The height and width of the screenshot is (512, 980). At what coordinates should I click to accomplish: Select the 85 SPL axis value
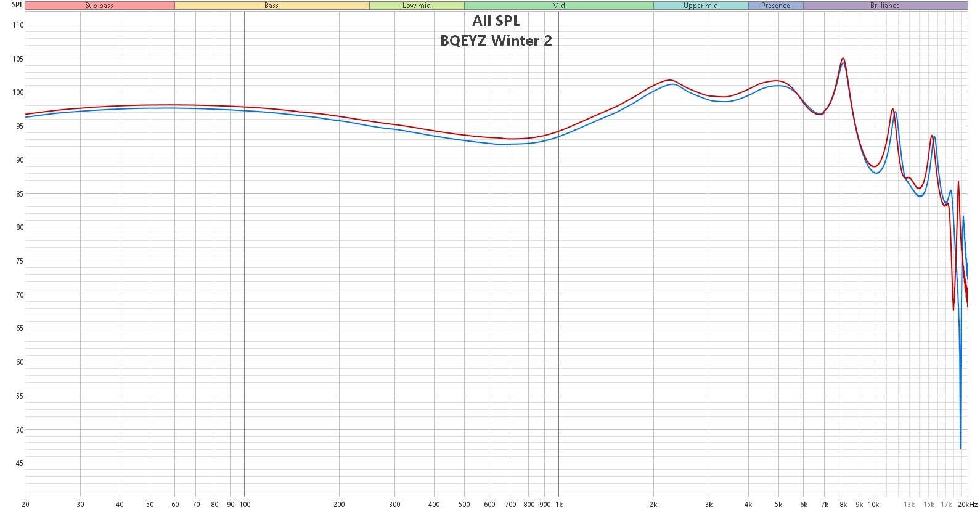pyautogui.click(x=20, y=194)
